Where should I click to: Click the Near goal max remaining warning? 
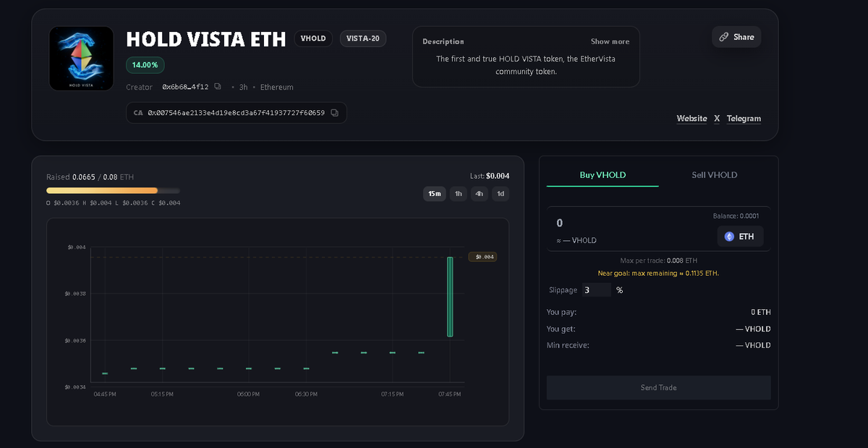coord(659,274)
